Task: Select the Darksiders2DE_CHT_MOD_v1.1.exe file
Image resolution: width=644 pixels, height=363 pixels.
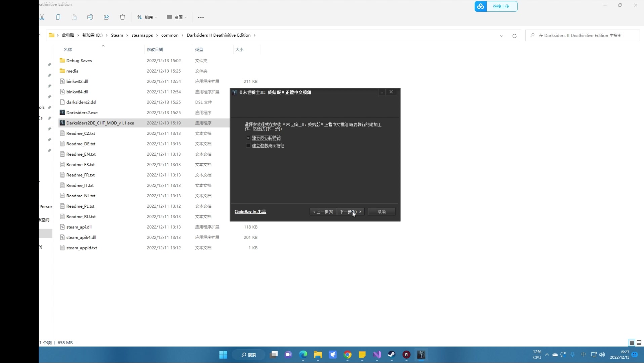Action: click(x=100, y=123)
